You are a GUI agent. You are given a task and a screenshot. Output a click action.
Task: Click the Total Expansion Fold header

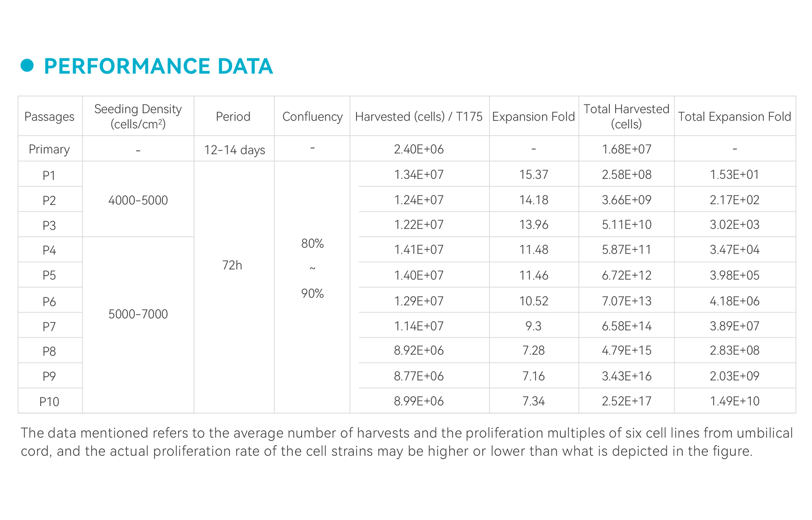(734, 117)
